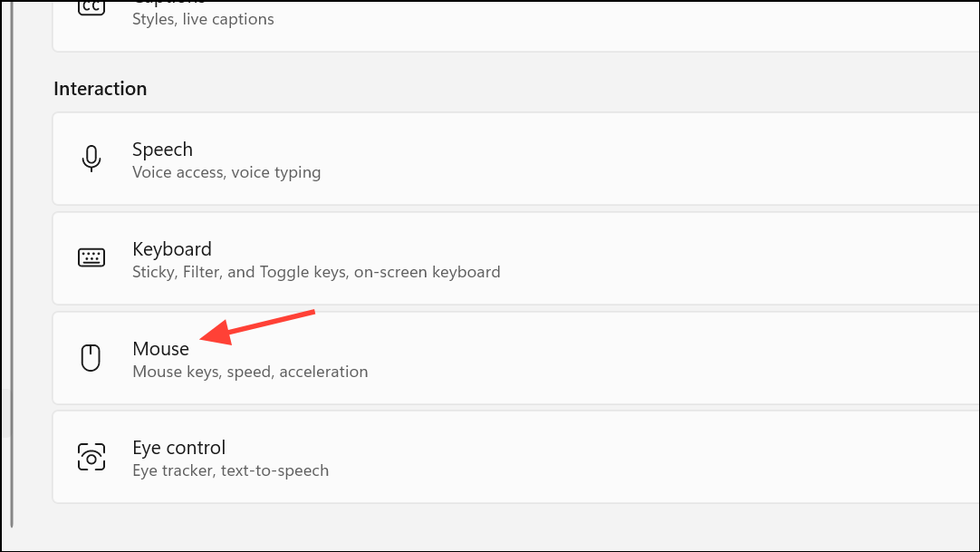The width and height of the screenshot is (980, 552).
Task: Click the Interaction section heading
Action: pyautogui.click(x=100, y=89)
